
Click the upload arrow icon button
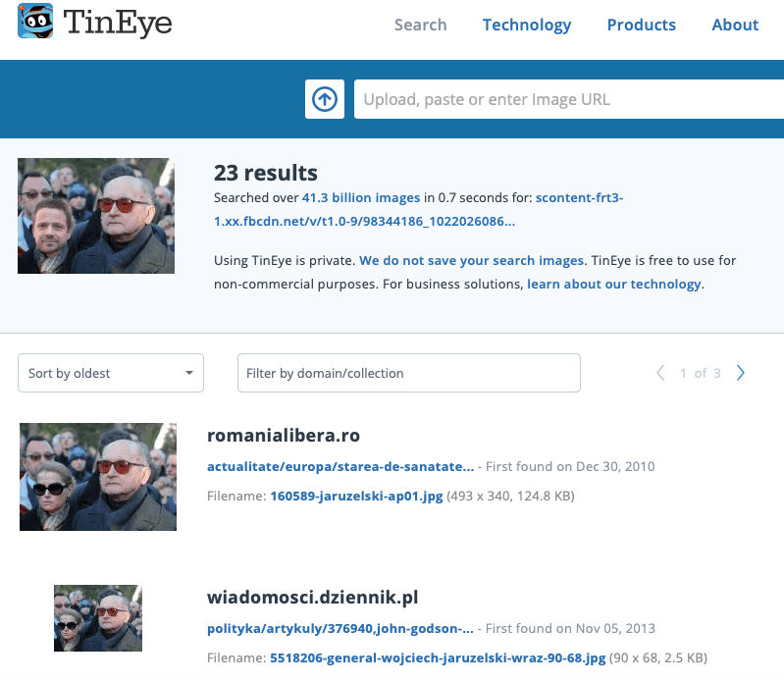tap(325, 99)
